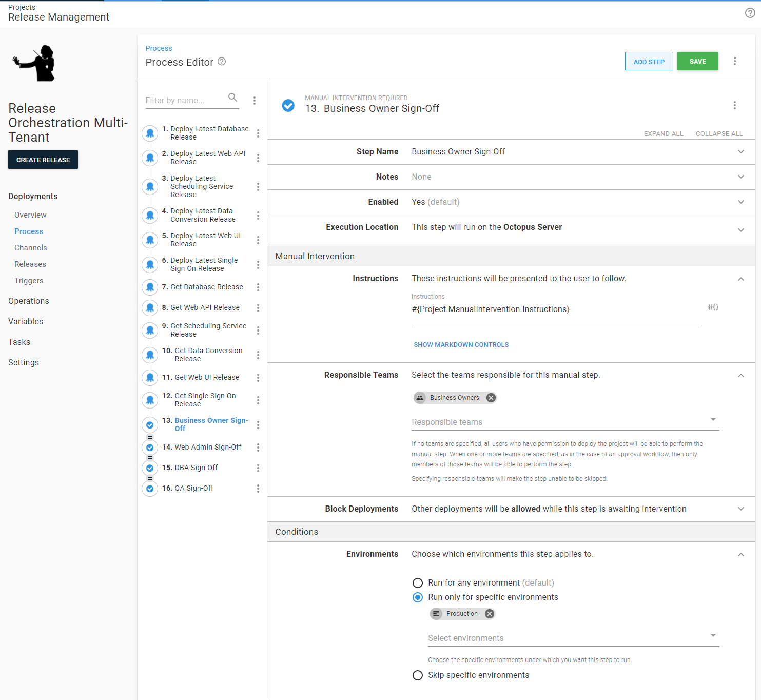Screen dimensions: 761x700
Task: Click the search icon in the filter field
Action: tap(232, 97)
